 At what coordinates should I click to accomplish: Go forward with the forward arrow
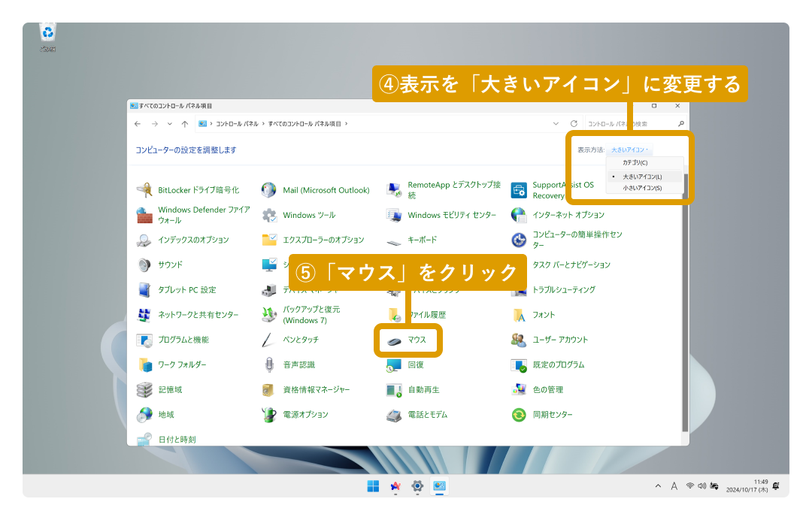154,124
